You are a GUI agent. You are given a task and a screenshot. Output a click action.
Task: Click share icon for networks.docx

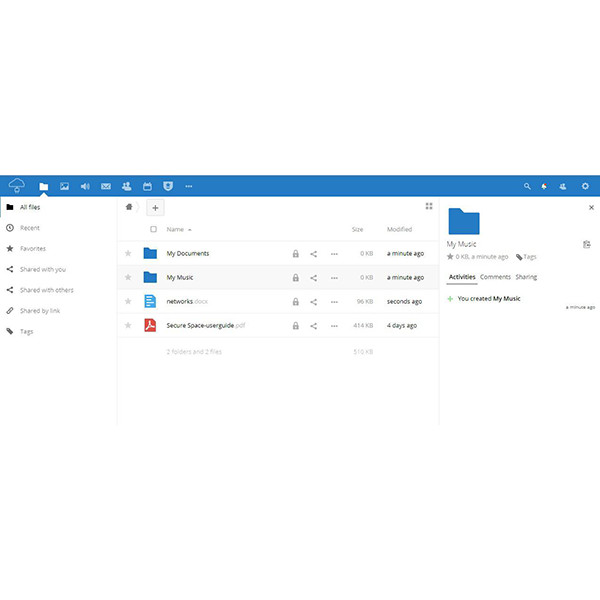pyautogui.click(x=313, y=301)
